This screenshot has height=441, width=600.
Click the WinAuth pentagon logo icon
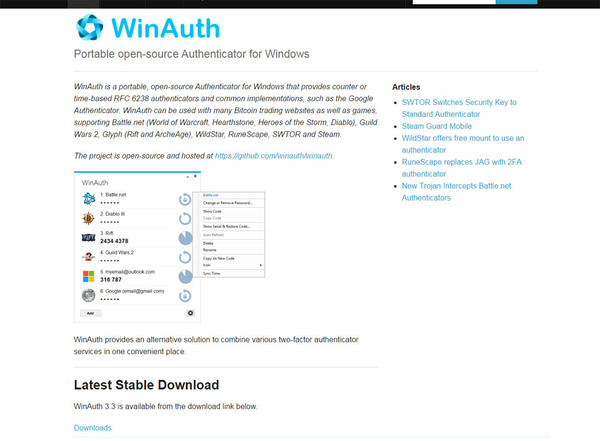click(90, 28)
